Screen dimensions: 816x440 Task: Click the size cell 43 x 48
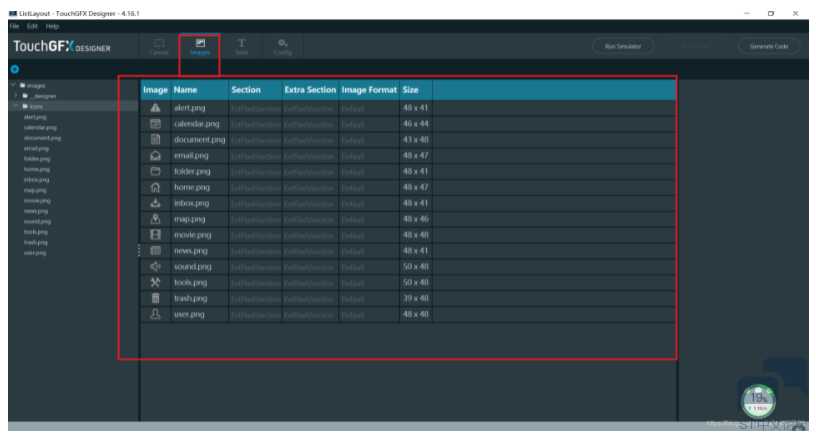point(415,140)
